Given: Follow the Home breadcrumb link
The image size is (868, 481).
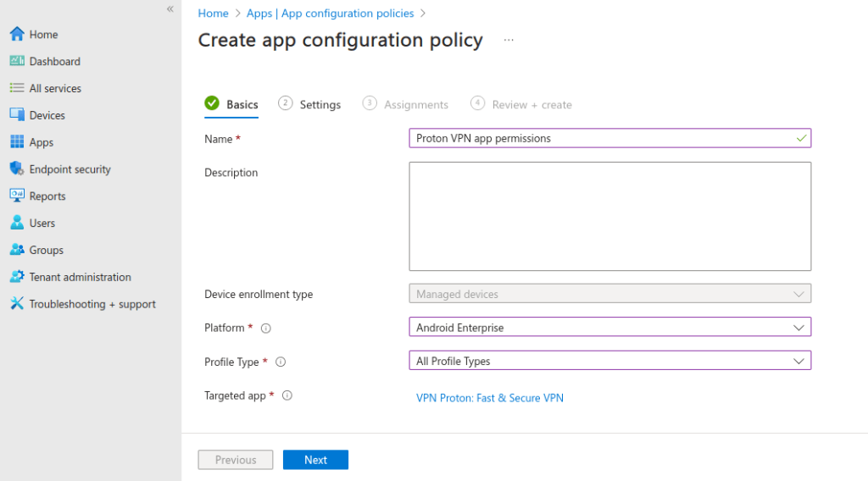Looking at the screenshot, I should tap(213, 14).
